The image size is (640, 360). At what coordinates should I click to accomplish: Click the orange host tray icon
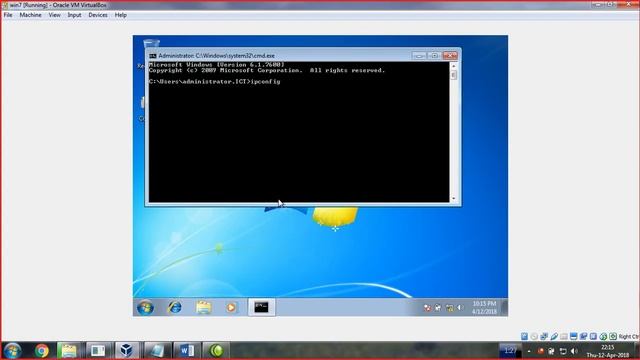click(x=540, y=351)
